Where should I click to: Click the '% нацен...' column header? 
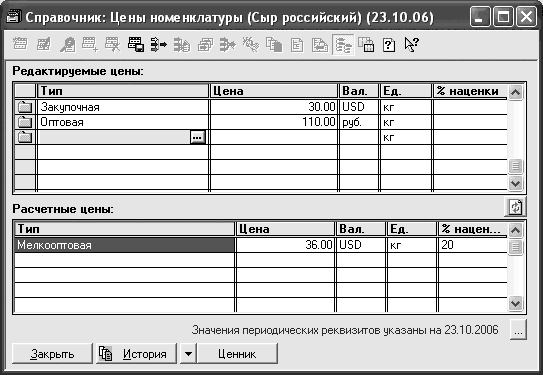pyautogui.click(x=473, y=229)
